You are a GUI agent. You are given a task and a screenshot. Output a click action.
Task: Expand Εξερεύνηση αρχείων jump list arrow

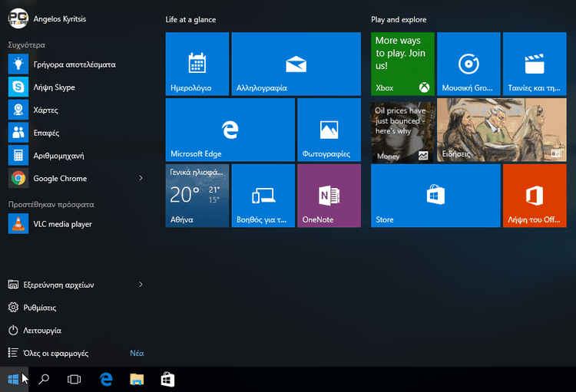pos(141,285)
